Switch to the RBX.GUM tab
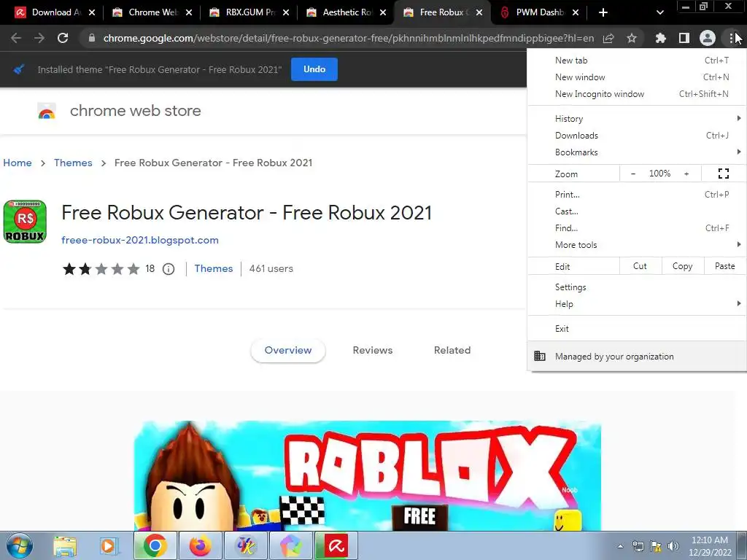747x560 pixels. pos(249,12)
